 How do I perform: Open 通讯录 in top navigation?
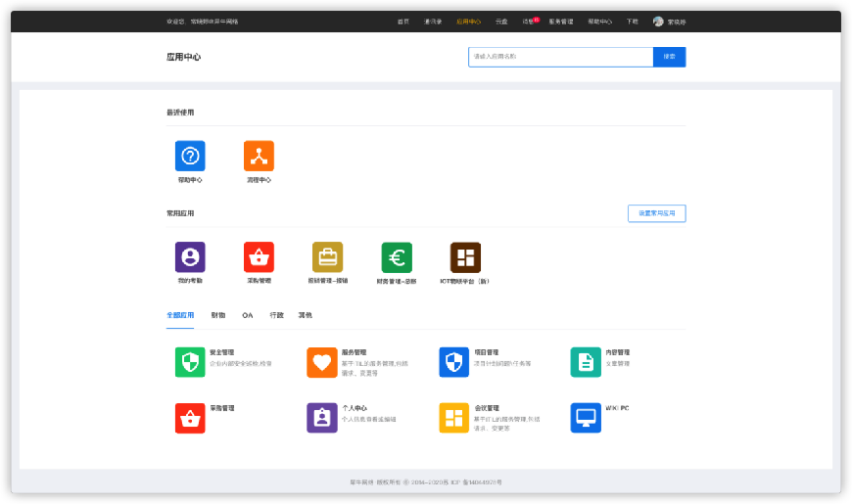[433, 22]
